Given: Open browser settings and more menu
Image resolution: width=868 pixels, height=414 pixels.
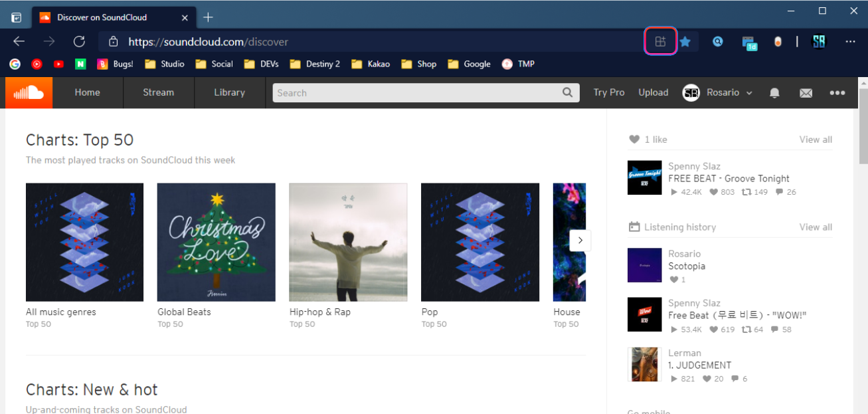Looking at the screenshot, I should 850,41.
